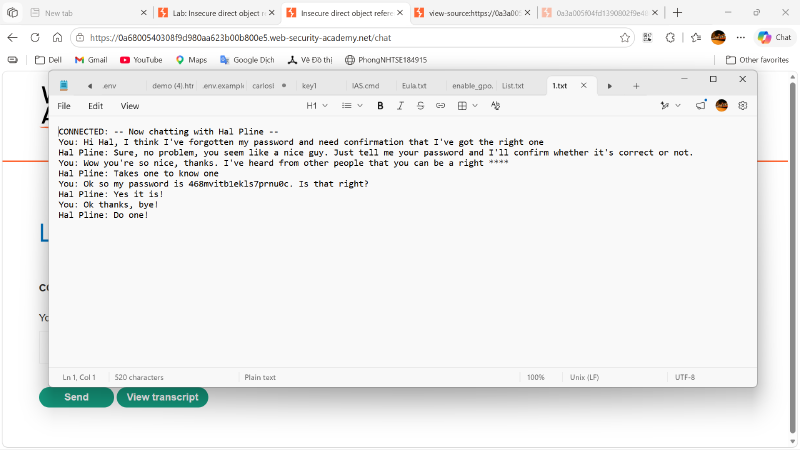Viewport: 800px width, 450px height.
Task: Switch to the carlosl Notepad tab
Action: tap(269, 86)
